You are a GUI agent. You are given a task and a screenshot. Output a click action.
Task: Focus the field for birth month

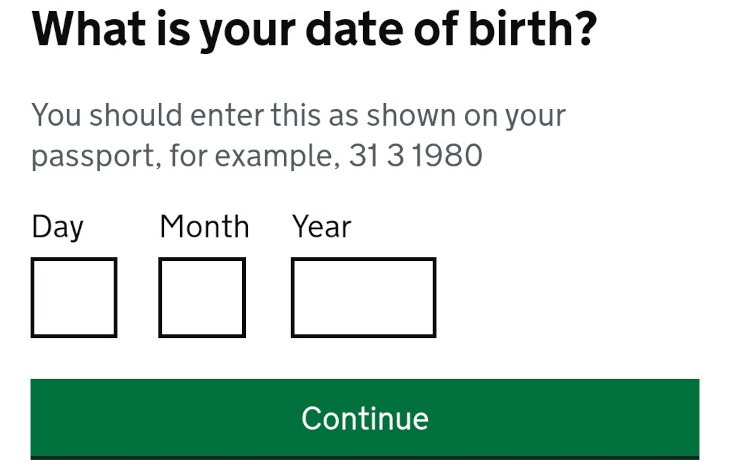click(x=202, y=297)
